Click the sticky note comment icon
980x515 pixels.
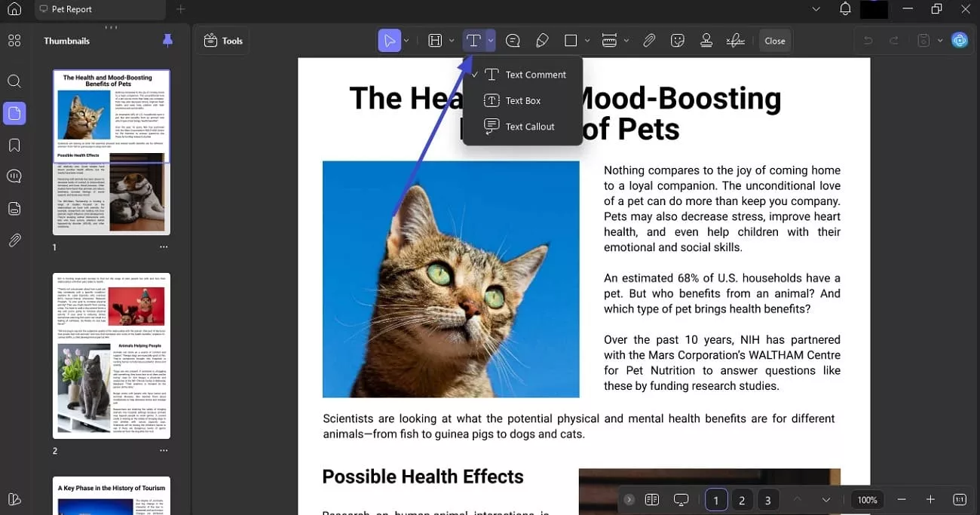tap(513, 41)
